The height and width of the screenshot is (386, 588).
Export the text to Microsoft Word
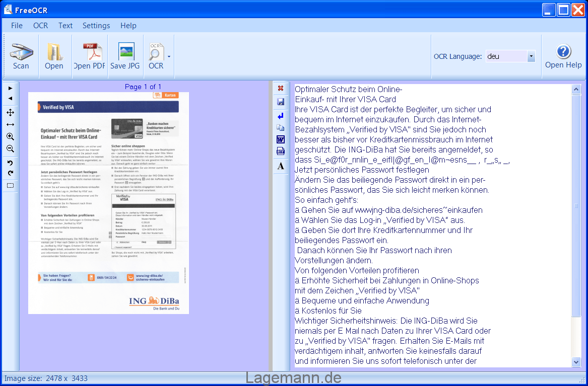pos(281,139)
